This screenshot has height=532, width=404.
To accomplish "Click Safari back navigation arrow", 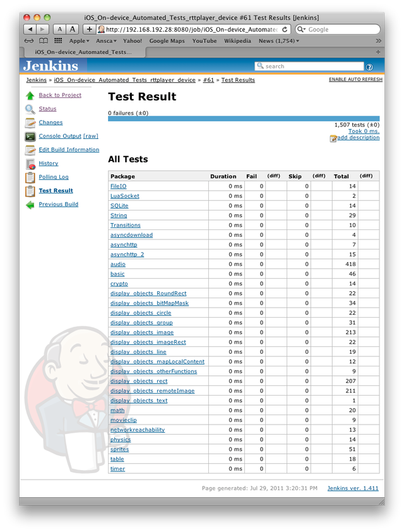I will 30,30.
